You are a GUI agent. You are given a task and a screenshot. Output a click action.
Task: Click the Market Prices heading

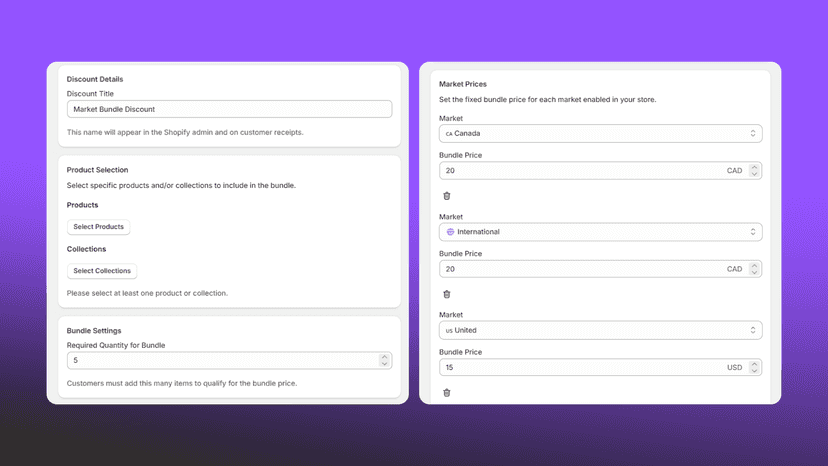pos(463,84)
